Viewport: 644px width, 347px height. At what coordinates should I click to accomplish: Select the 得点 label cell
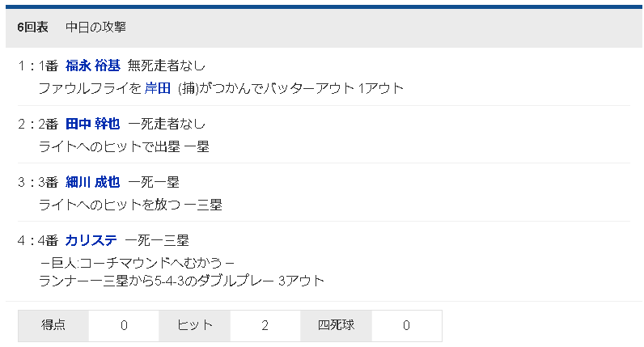click(53, 325)
